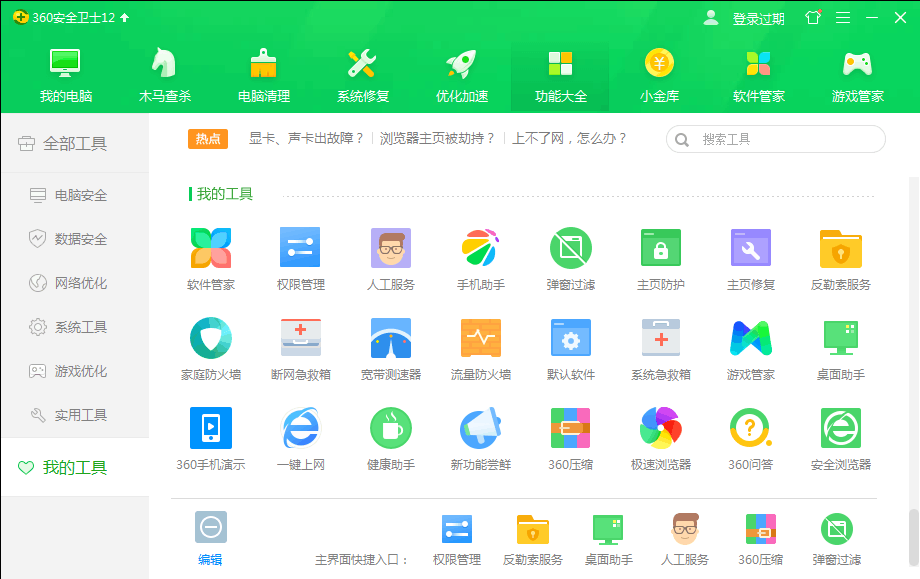Open 主页防护 tool
The image size is (920, 579).
[x=661, y=248]
